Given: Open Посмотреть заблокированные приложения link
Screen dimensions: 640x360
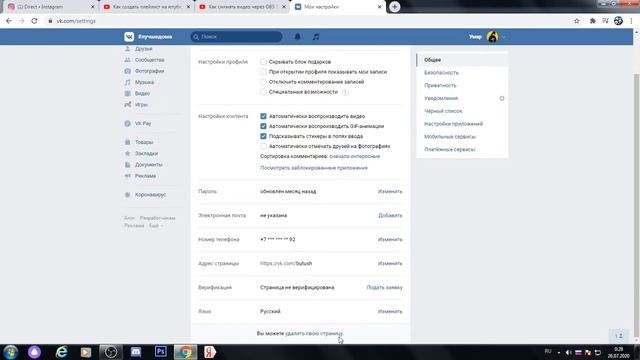Looking at the screenshot, I should click(314, 168).
